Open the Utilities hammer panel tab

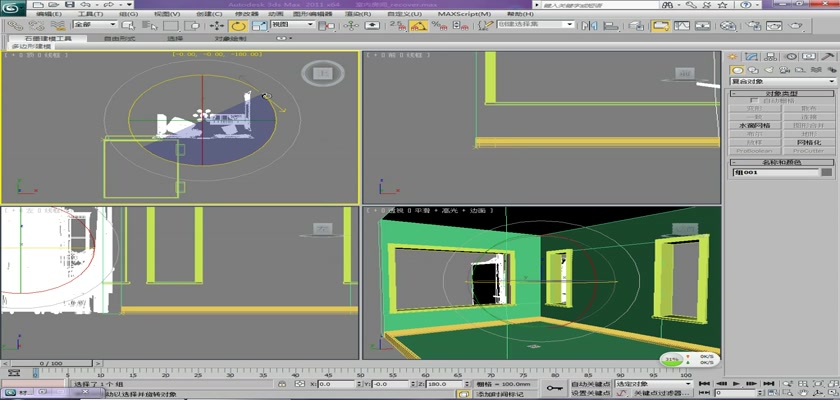point(828,56)
